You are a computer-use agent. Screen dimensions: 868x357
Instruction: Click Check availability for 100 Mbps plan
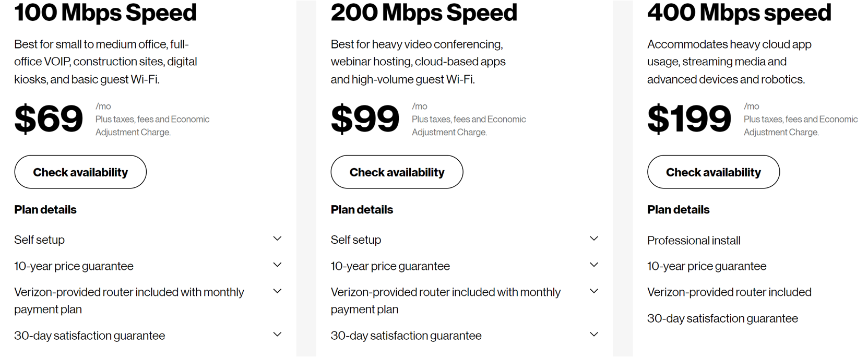coord(80,172)
